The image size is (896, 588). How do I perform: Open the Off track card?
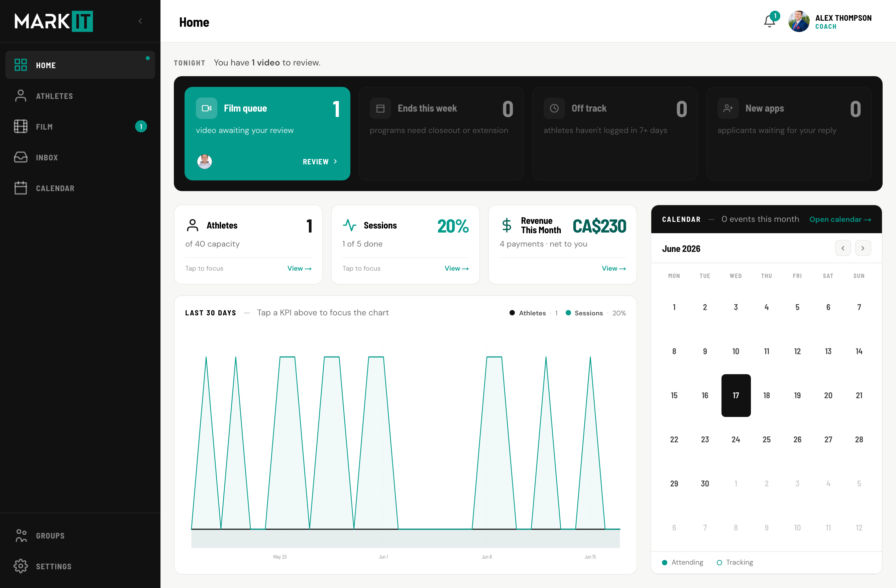[x=615, y=134]
